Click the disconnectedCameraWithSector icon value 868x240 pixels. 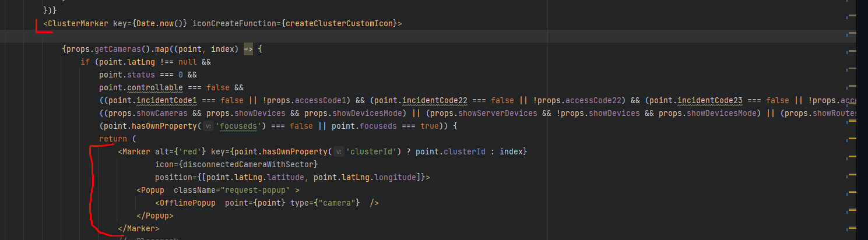[249, 164]
